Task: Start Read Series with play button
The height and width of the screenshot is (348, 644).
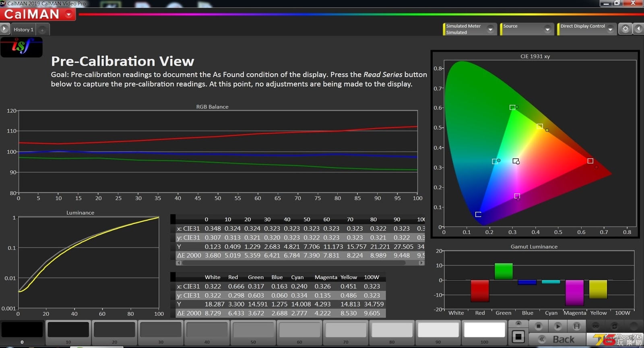Action: pyautogui.click(x=557, y=326)
